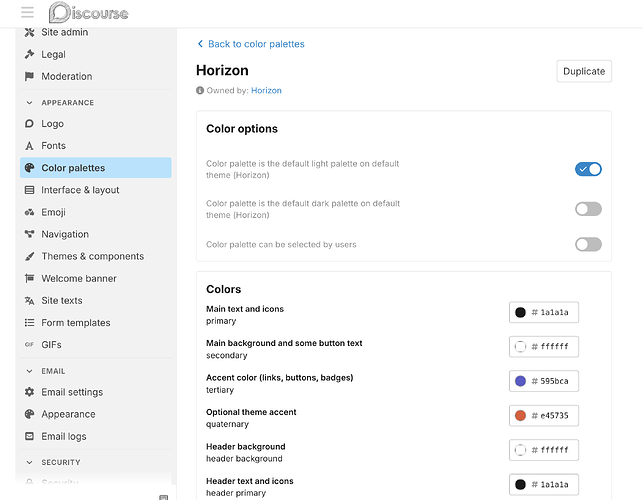Click the Logo sidebar icon
Screen dimensions: 642x500
[29, 123]
